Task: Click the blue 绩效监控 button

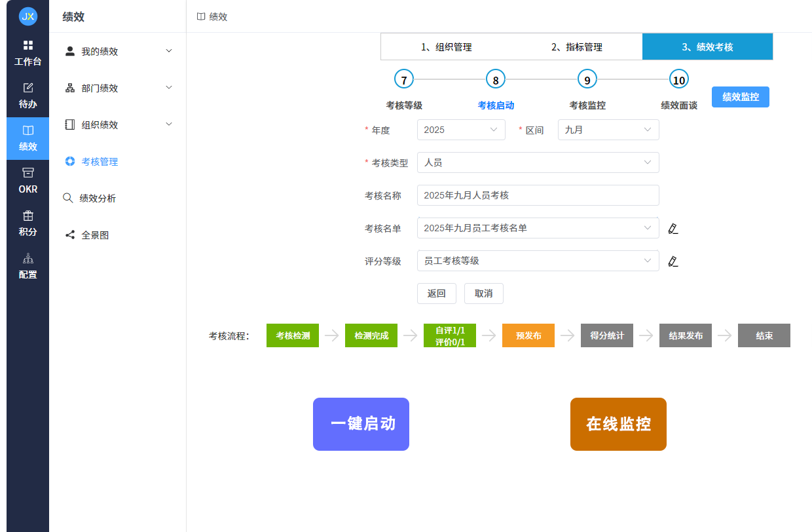Action: [x=740, y=96]
